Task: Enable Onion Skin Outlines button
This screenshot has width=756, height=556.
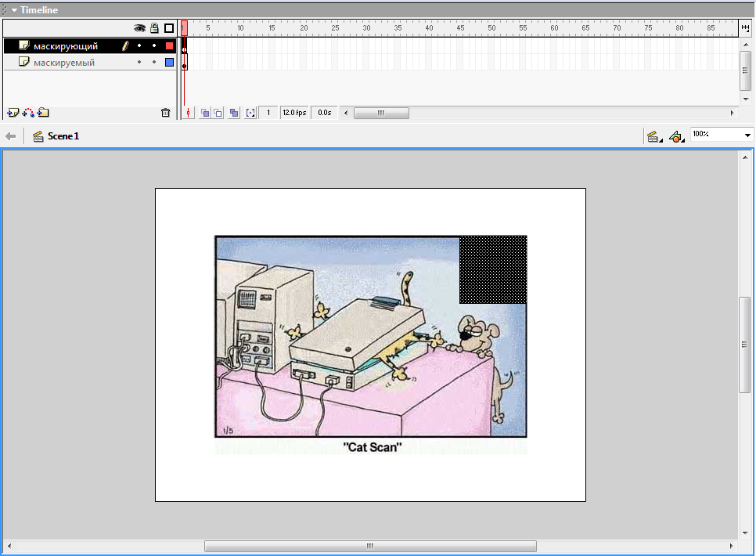Action: pyautogui.click(x=218, y=113)
